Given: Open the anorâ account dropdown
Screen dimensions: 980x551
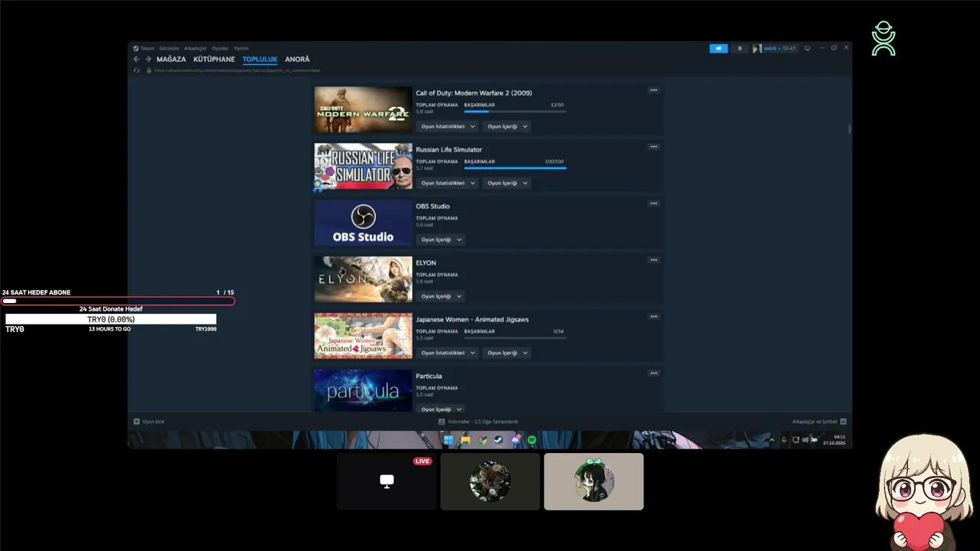Looking at the screenshot, I should [x=775, y=48].
